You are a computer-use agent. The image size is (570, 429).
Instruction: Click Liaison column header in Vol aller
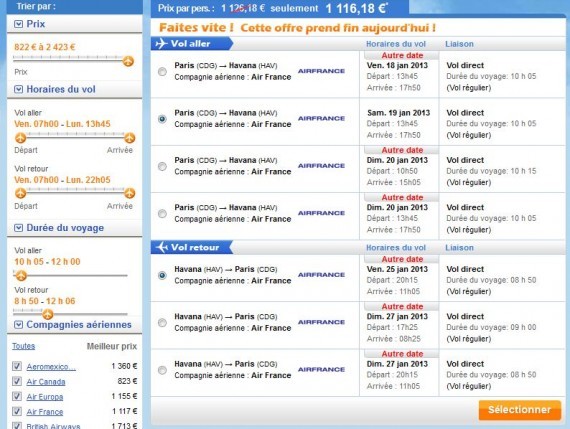click(x=459, y=44)
